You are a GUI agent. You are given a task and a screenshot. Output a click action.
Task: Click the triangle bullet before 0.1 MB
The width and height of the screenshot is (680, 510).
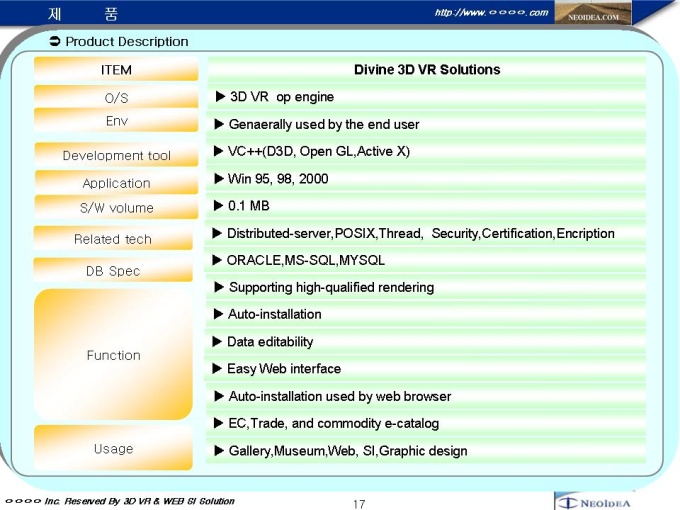219,206
